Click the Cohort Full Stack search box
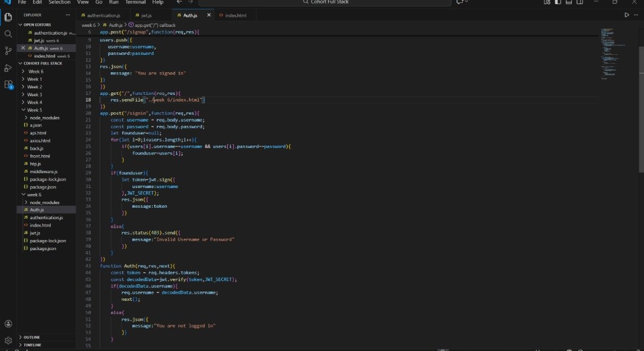The image size is (644, 351). tap(326, 2)
